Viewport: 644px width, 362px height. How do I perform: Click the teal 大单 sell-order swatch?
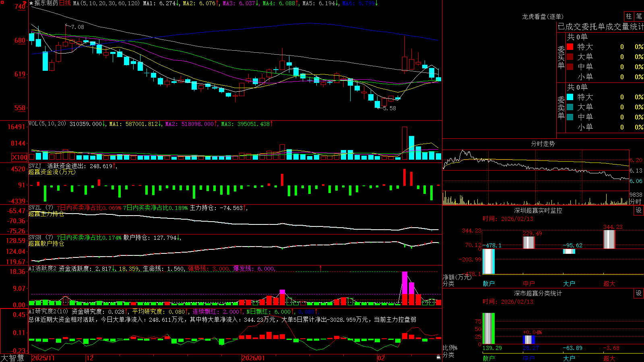tap(570, 107)
